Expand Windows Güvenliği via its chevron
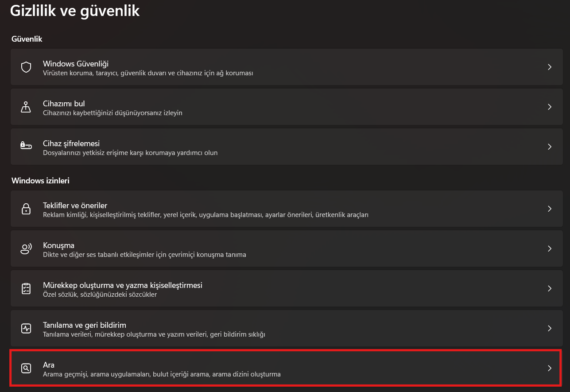 point(550,67)
